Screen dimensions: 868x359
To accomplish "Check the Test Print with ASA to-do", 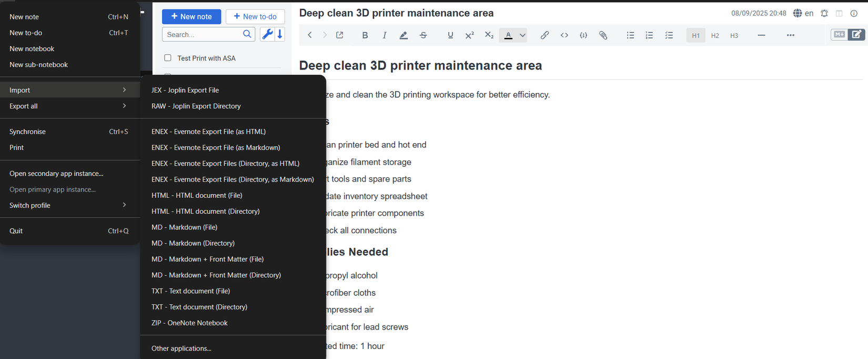I will [x=168, y=58].
